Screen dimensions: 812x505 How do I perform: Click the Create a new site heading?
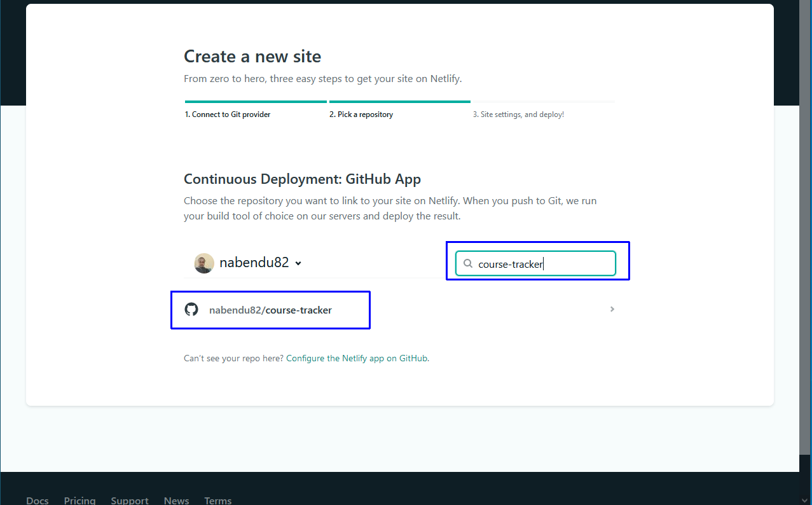tap(252, 56)
